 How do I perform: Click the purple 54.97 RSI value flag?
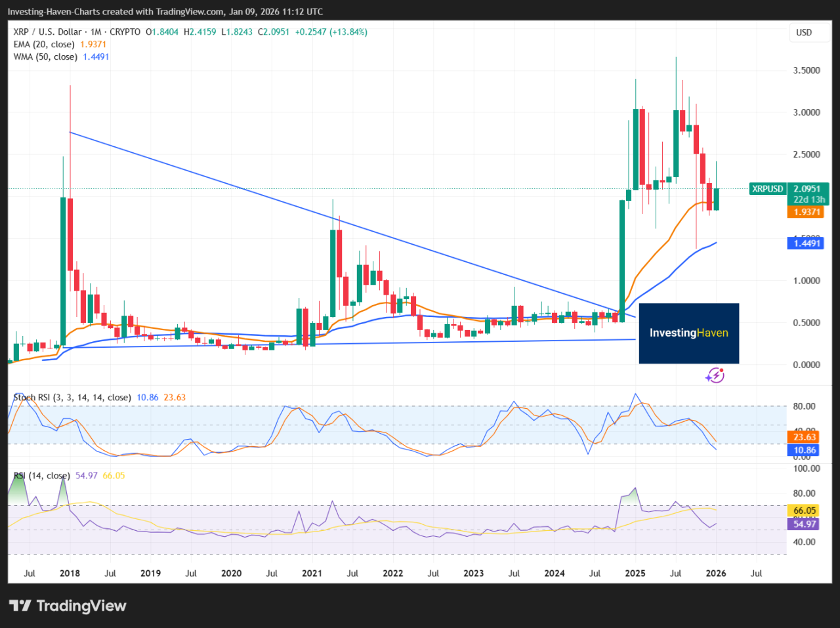(803, 524)
